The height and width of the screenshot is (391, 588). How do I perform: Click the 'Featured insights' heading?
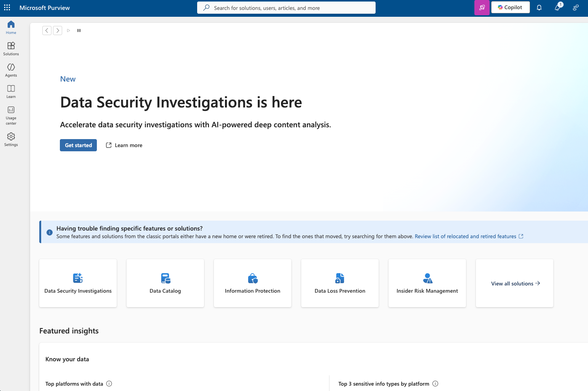click(69, 331)
